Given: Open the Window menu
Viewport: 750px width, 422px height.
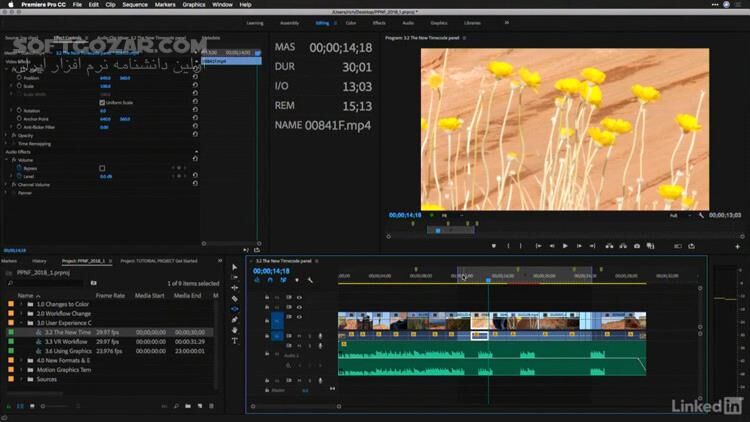Looking at the screenshot, I should (x=222, y=4).
